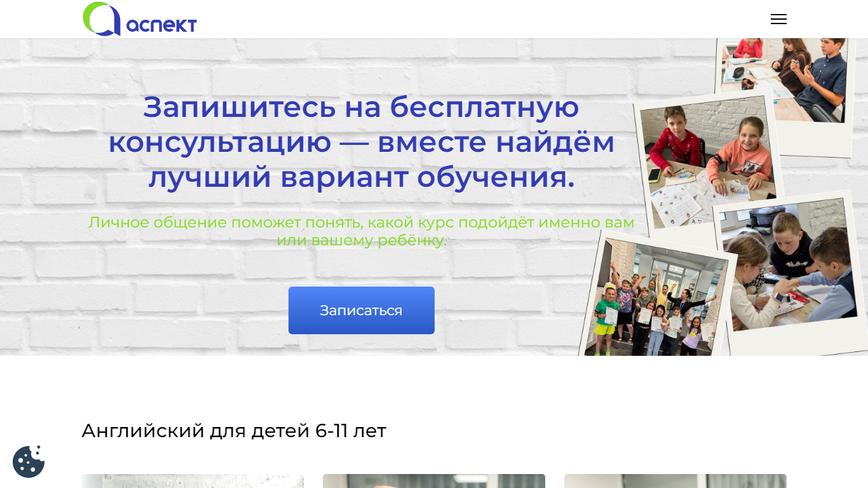Screen dimensions: 868x488
Task: Click the Аспект logo
Action: [x=140, y=19]
